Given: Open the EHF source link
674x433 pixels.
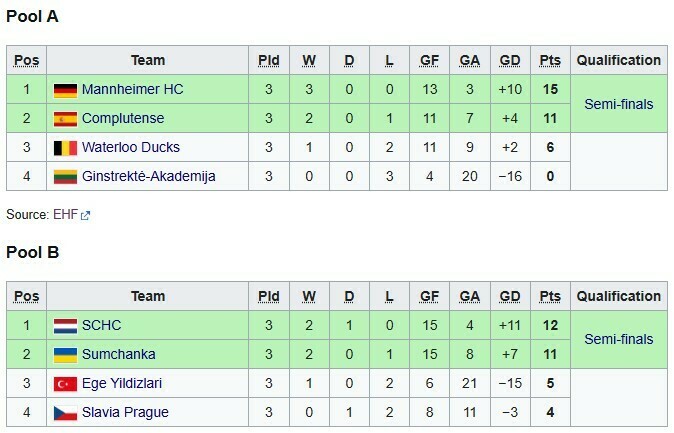Looking at the screenshot, I should click(x=64, y=214).
